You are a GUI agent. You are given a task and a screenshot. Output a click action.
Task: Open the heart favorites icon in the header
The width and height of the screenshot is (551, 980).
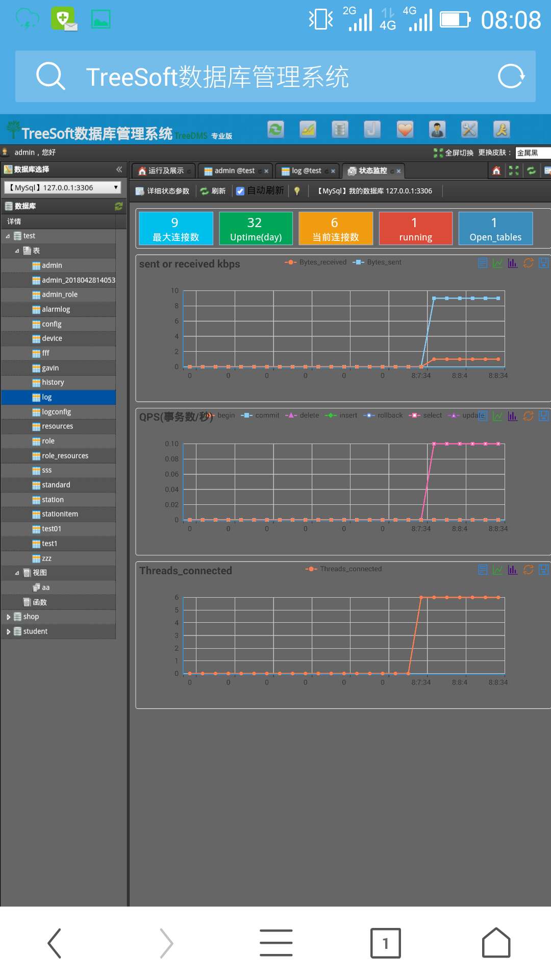coord(405,130)
